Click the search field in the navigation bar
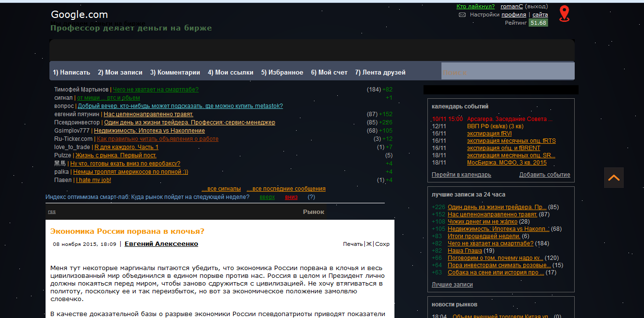The width and height of the screenshot is (644, 318). pos(507,72)
